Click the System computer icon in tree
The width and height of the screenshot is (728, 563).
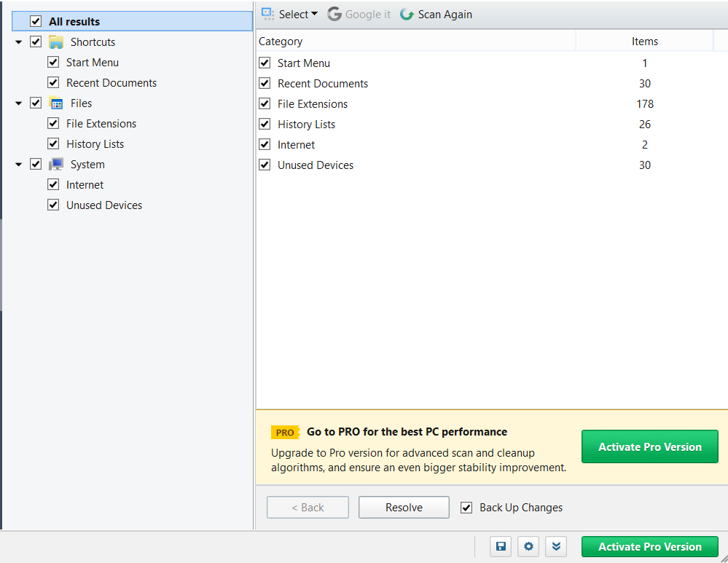[x=56, y=165]
